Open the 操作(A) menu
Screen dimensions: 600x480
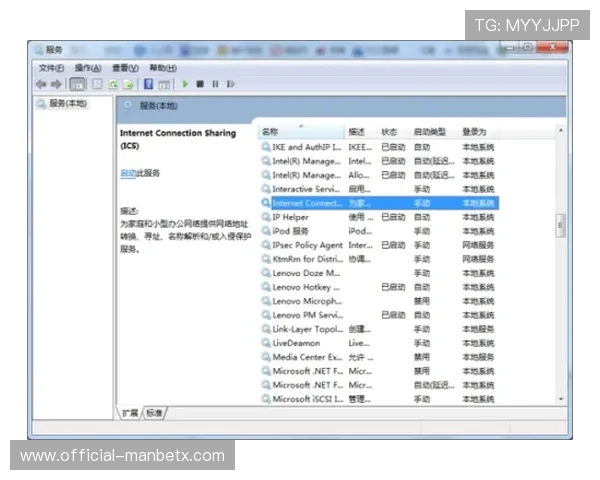tap(88, 68)
